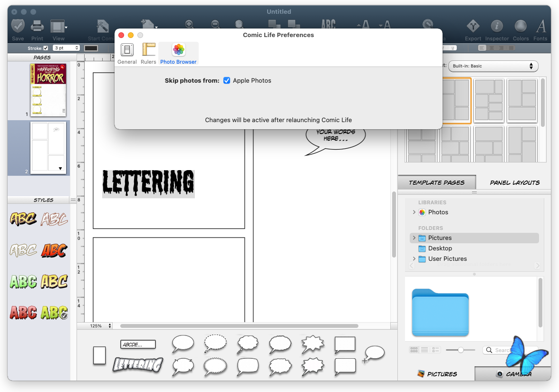
Task: Click the Search field in the picture browser
Action: 510,350
